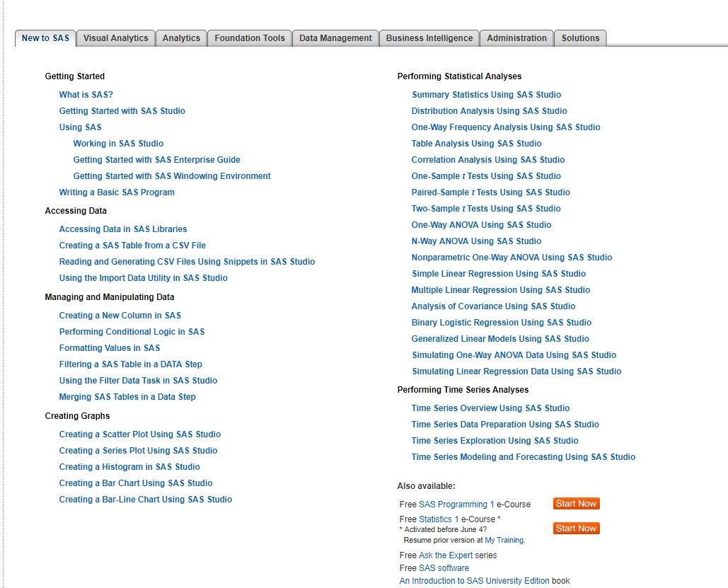Switch to the Visual Analytics tab
Image resolution: width=728 pixels, height=588 pixels.
[x=116, y=38]
